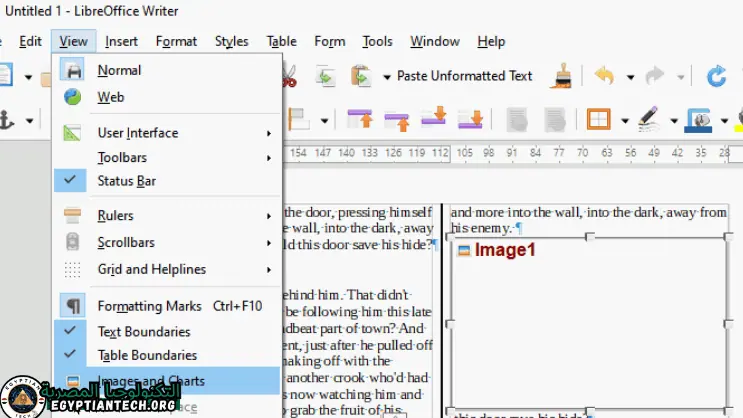Image resolution: width=743 pixels, height=418 pixels.
Task: Expand the Toolbars submenu
Action: click(167, 157)
